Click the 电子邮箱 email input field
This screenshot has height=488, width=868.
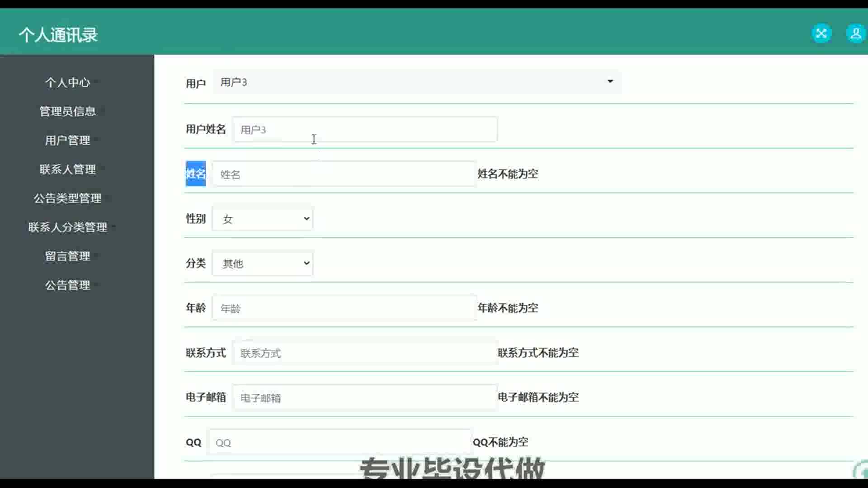click(364, 398)
